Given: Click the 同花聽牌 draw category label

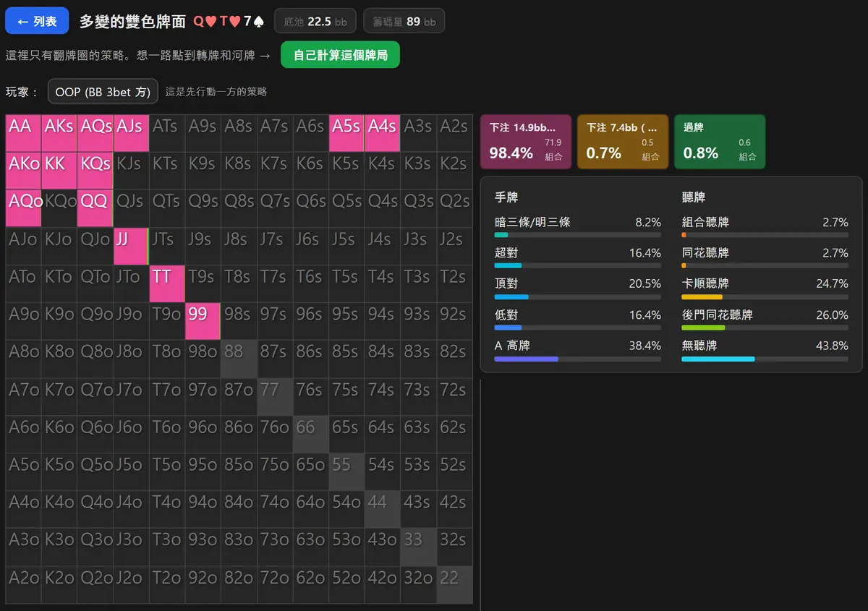Looking at the screenshot, I should tap(705, 253).
